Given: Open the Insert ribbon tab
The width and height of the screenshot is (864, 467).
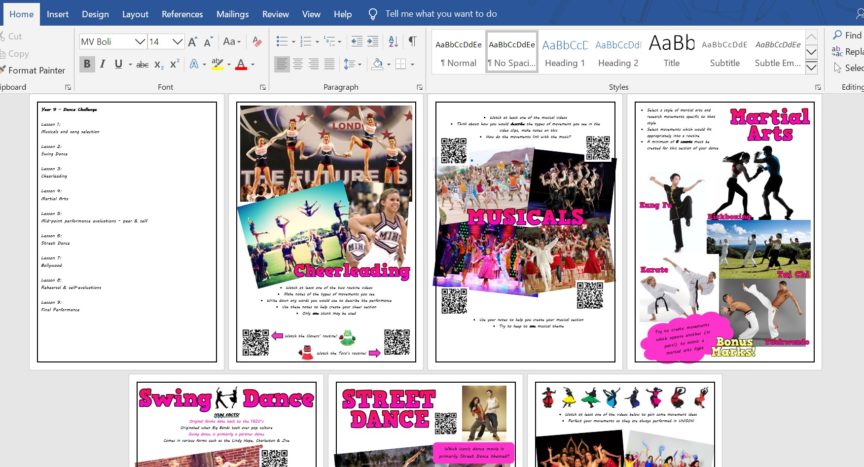Looking at the screenshot, I should [x=58, y=14].
